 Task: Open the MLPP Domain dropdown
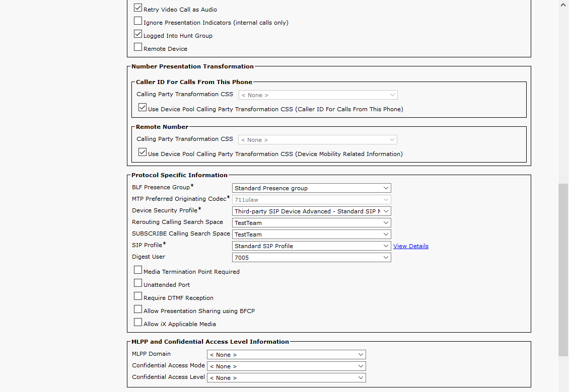(x=286, y=355)
